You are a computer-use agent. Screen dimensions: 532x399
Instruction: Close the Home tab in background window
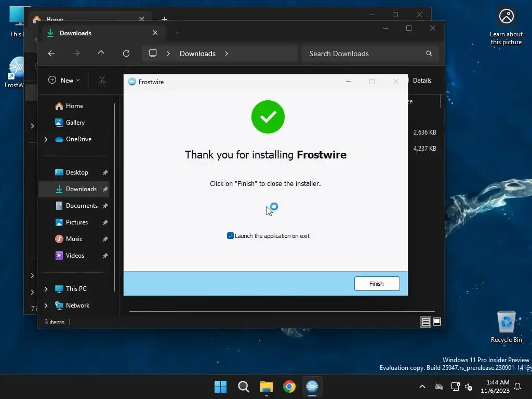click(141, 19)
